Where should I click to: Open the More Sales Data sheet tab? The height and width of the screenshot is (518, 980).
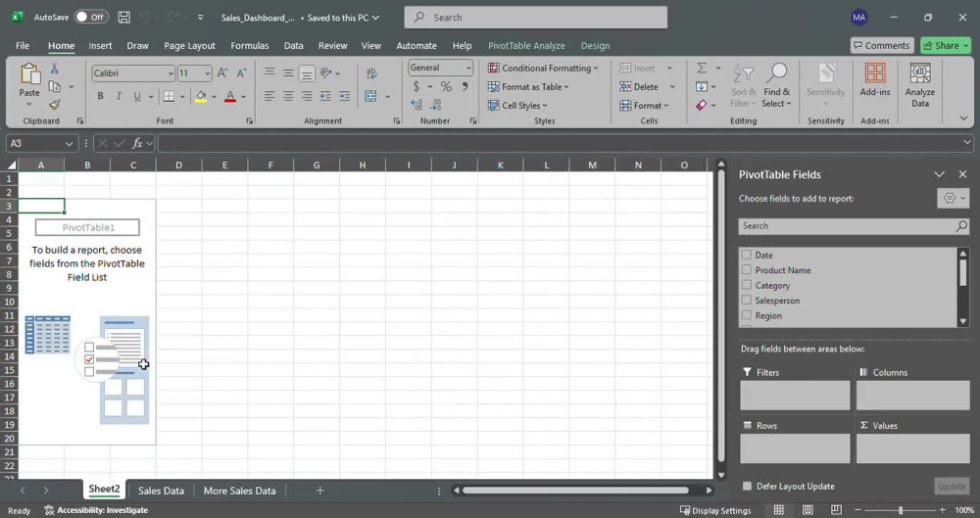point(239,491)
